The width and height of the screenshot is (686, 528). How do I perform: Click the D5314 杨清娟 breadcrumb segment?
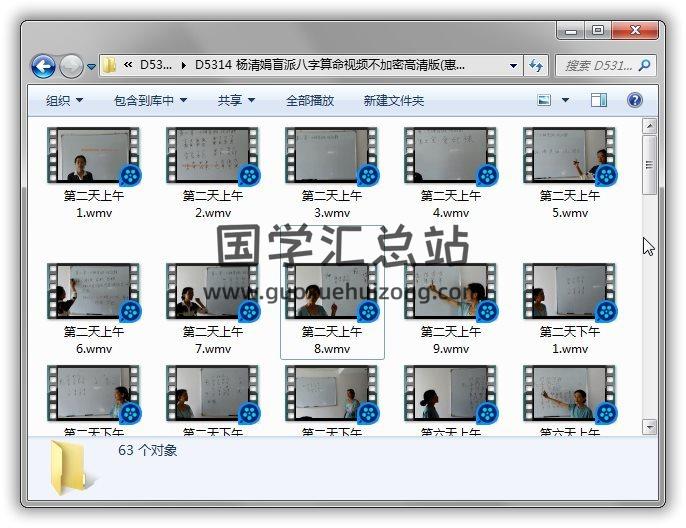329,65
